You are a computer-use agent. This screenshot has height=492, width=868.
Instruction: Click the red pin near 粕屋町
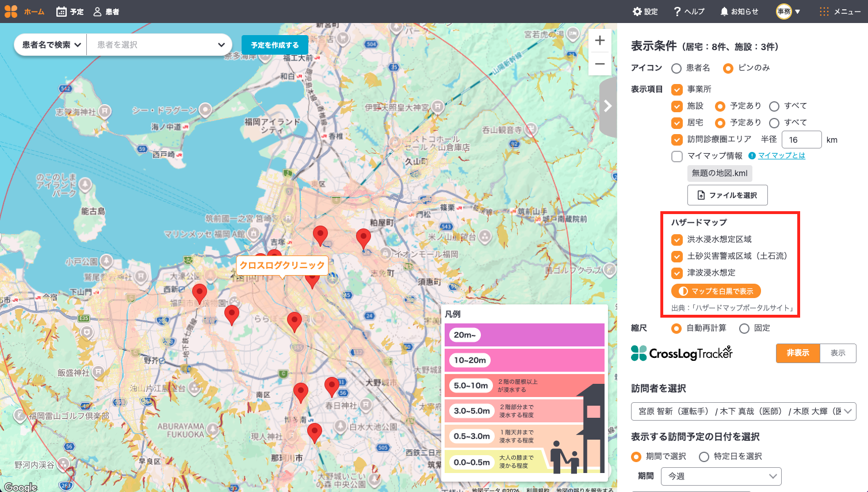coord(364,239)
